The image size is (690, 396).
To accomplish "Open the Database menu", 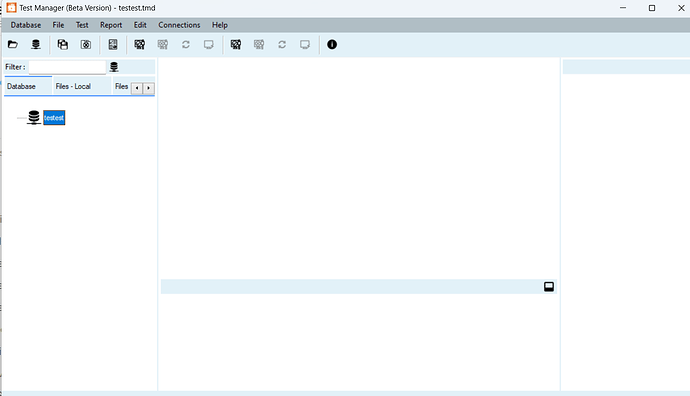I will [26, 25].
